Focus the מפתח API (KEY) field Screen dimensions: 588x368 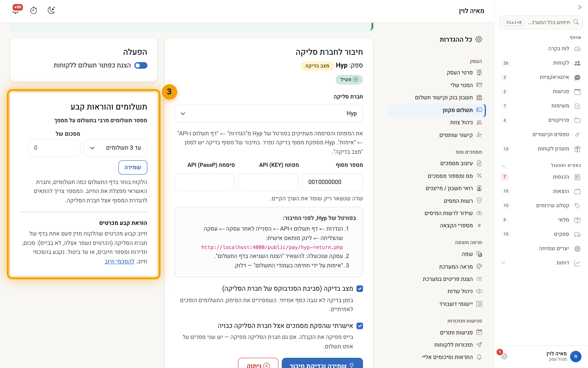click(268, 182)
